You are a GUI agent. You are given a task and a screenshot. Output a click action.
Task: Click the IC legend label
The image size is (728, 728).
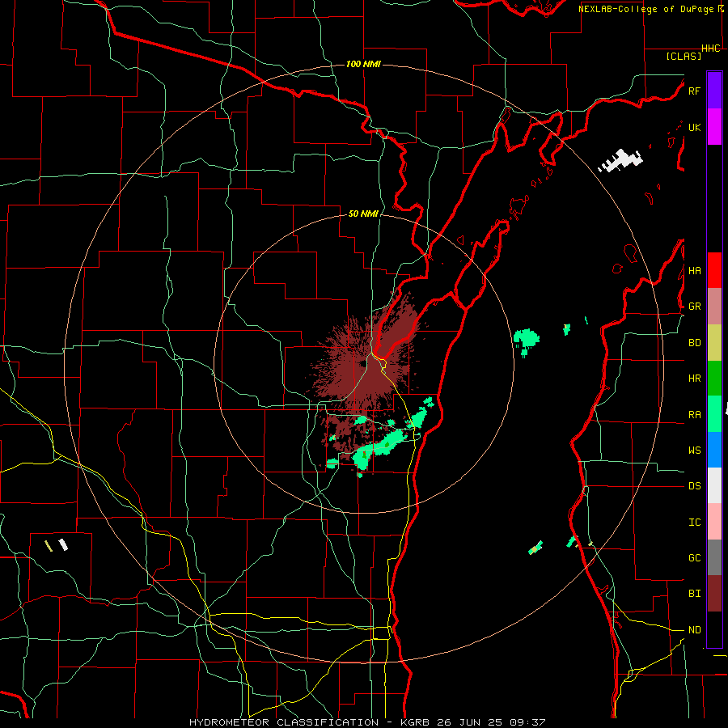(694, 523)
